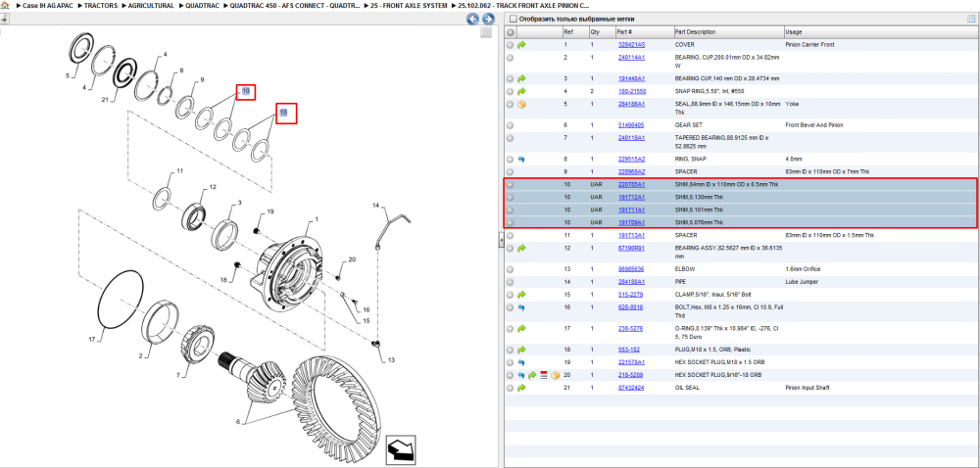Open part number link 228968A2
This screenshot has width=980, height=468.
tap(631, 171)
